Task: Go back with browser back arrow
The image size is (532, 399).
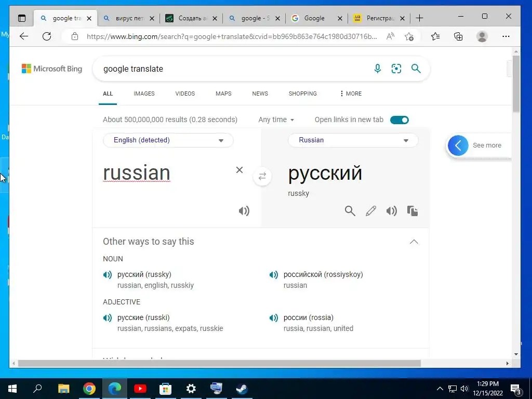Action: click(x=24, y=36)
